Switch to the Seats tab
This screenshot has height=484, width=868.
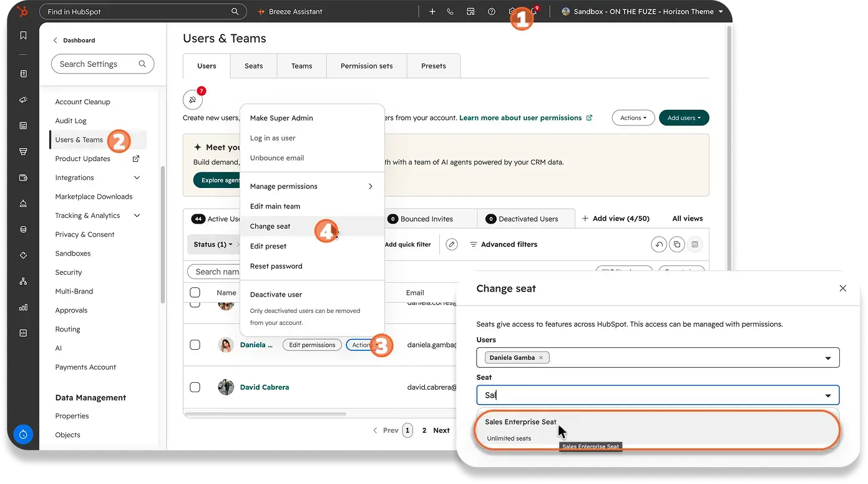(253, 66)
